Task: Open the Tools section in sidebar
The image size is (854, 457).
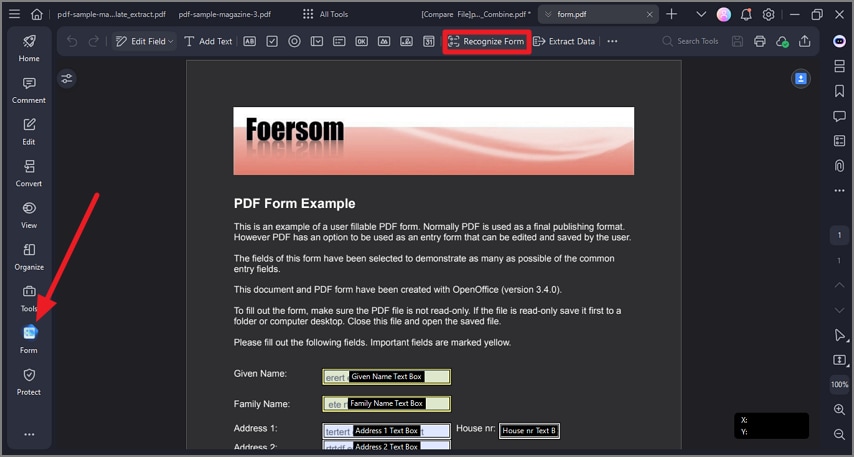Action: click(29, 298)
